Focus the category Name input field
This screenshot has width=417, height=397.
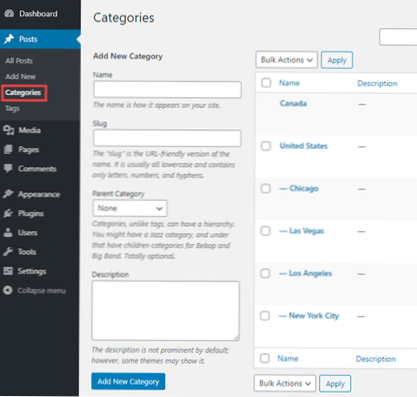[x=167, y=90]
